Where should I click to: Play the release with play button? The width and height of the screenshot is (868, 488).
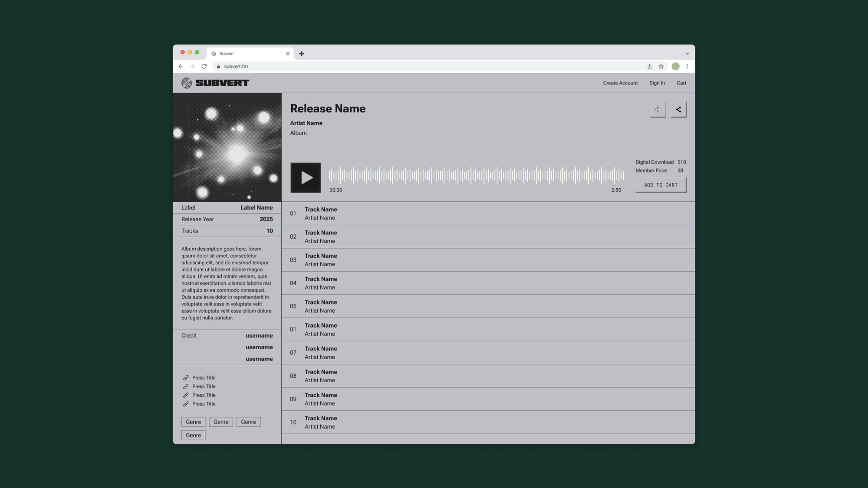pos(306,178)
